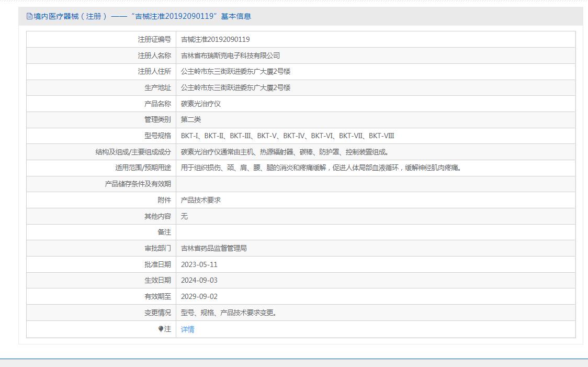Viewport: 588px width, 367px height.
Task: Click the 其他内容 label cell
Action: coord(101,216)
